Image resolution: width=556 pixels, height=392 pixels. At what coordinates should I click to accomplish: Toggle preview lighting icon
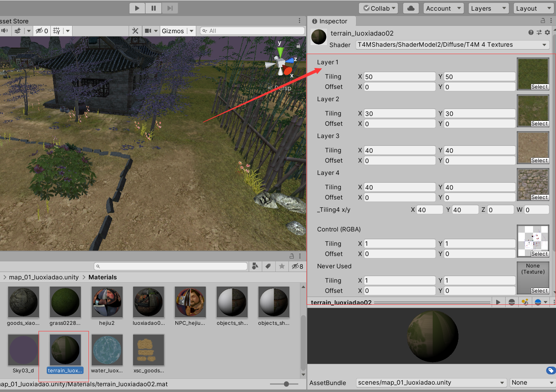tap(524, 302)
